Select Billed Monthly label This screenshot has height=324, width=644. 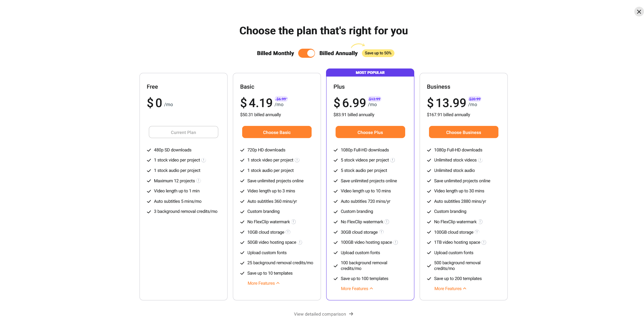click(x=275, y=53)
